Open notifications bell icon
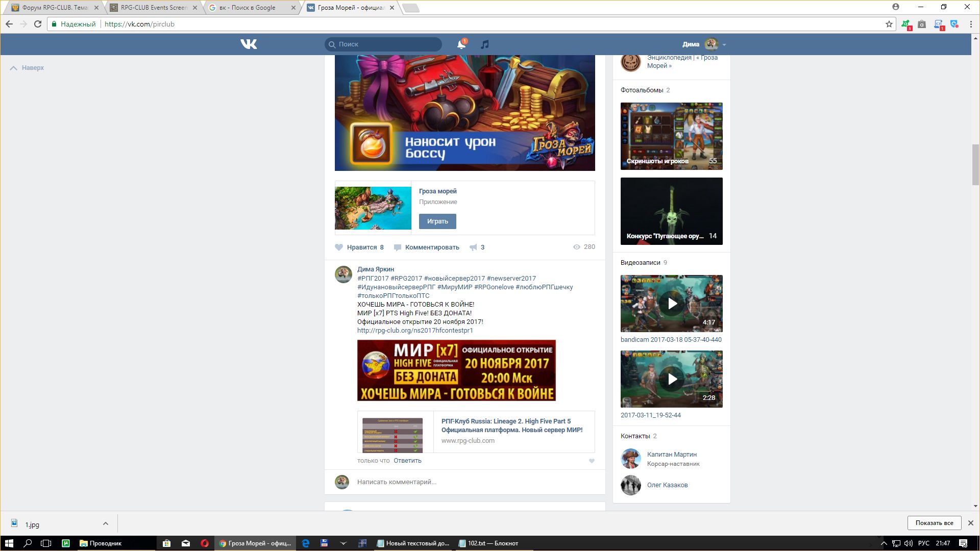 [461, 45]
